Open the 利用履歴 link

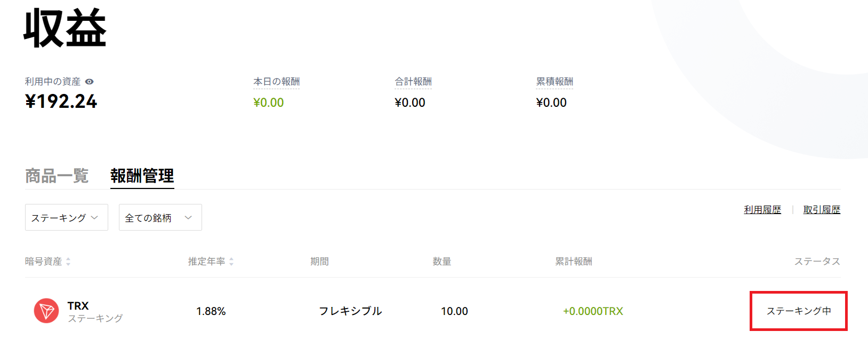pyautogui.click(x=762, y=210)
